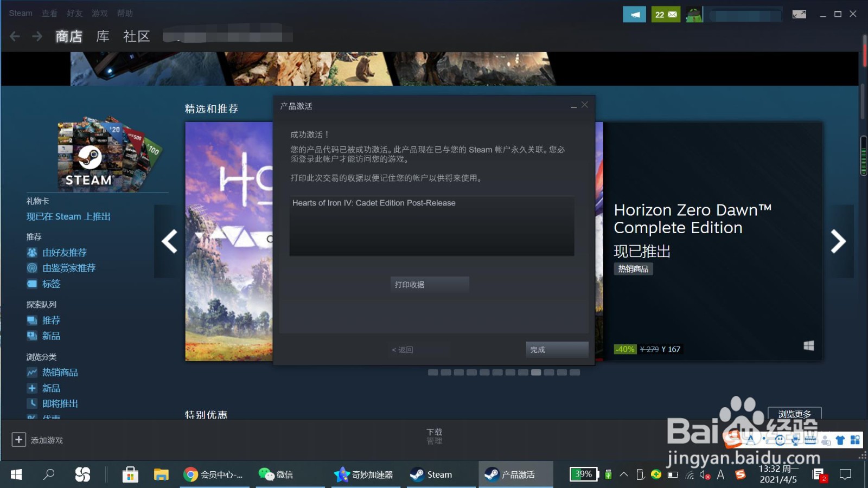Click the 返回 back button in dialog

pyautogui.click(x=403, y=350)
